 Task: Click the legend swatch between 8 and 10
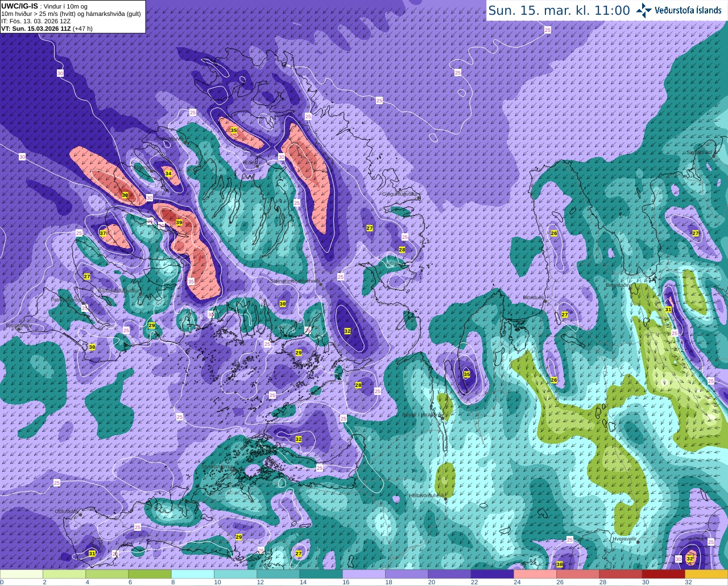pos(193,574)
